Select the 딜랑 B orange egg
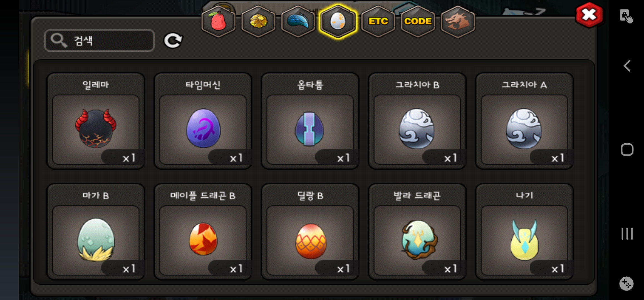This screenshot has height=300, width=644. (310, 232)
